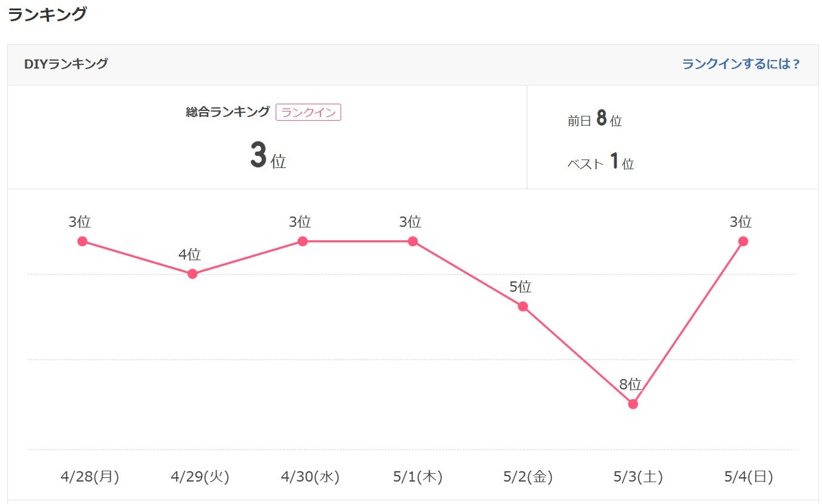Click the 5/4(日) date axis label

point(748,477)
